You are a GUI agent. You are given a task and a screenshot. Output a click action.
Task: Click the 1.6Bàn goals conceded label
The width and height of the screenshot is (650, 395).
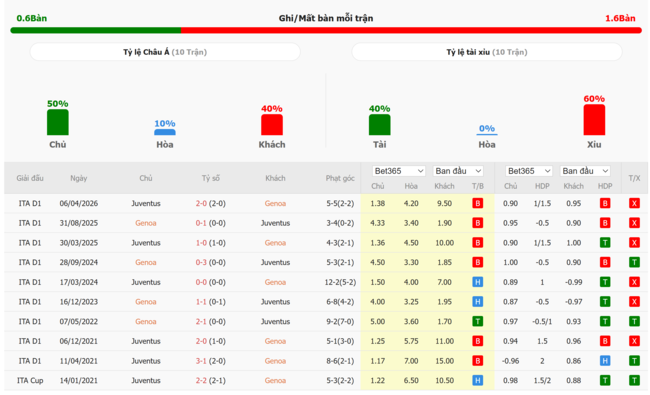point(620,18)
